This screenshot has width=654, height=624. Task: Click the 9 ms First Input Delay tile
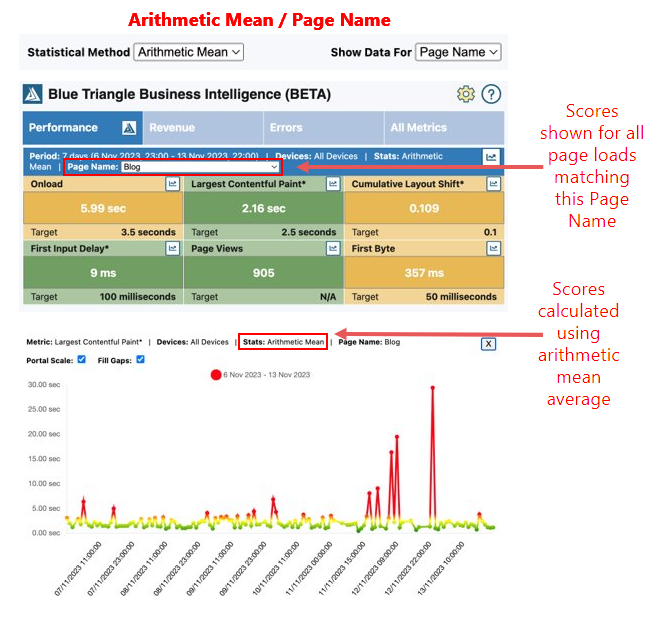(x=103, y=273)
